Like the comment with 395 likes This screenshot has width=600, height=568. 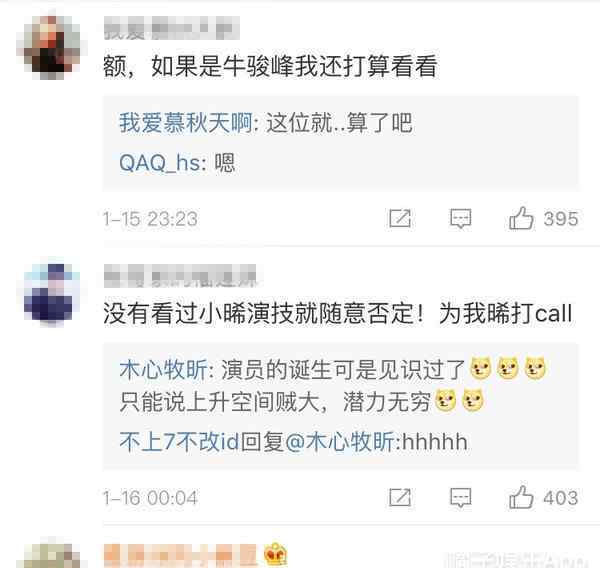pos(521,219)
